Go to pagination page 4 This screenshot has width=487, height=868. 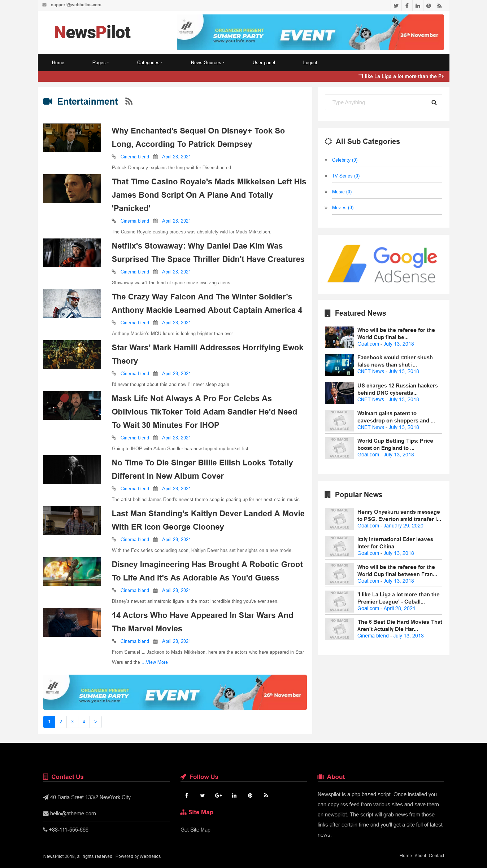(84, 722)
